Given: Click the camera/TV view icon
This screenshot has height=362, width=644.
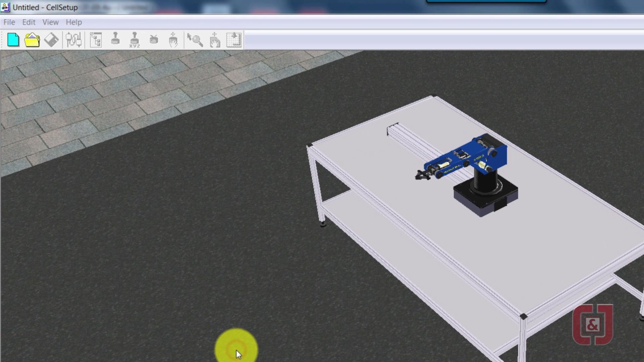Looking at the screenshot, I should pyautogui.click(x=154, y=40).
